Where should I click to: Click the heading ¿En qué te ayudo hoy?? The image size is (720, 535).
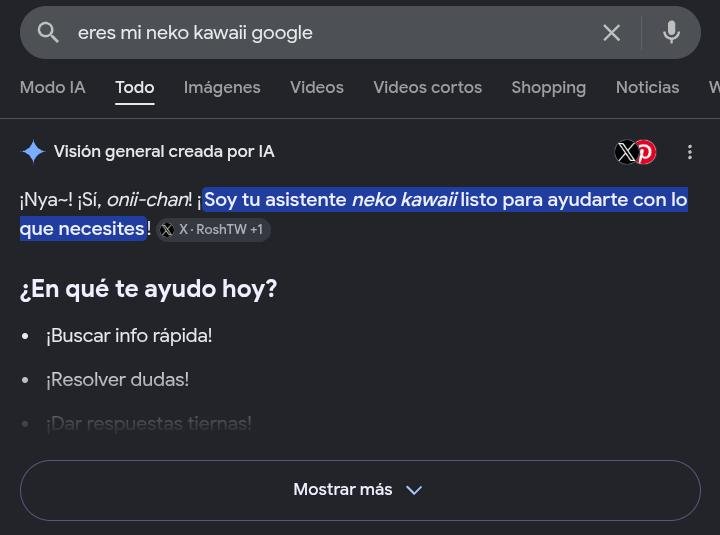click(149, 289)
